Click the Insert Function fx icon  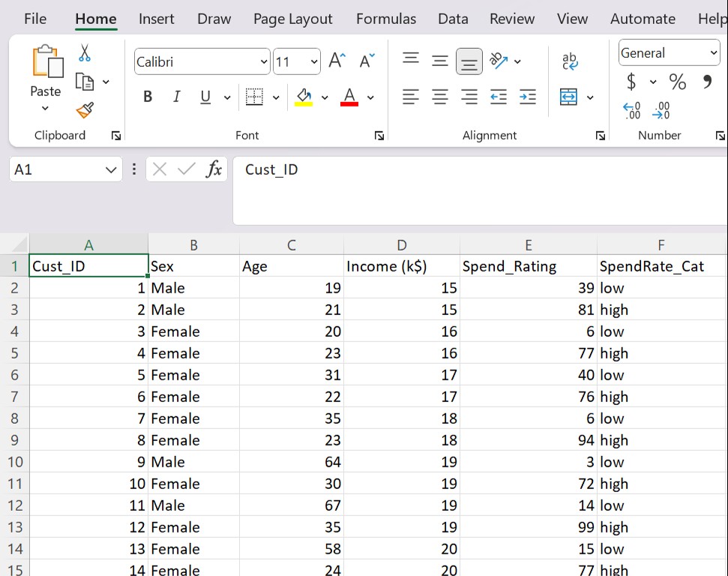pos(214,169)
